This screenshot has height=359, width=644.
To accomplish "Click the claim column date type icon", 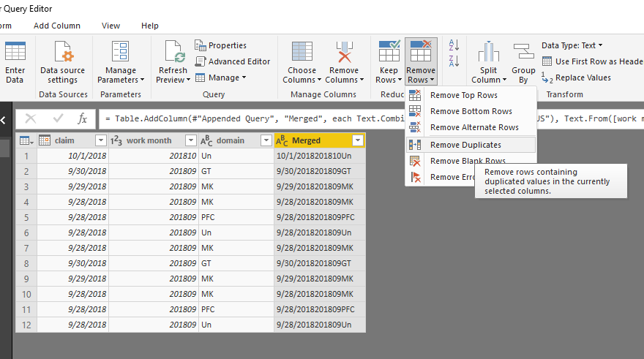I will 45,140.
